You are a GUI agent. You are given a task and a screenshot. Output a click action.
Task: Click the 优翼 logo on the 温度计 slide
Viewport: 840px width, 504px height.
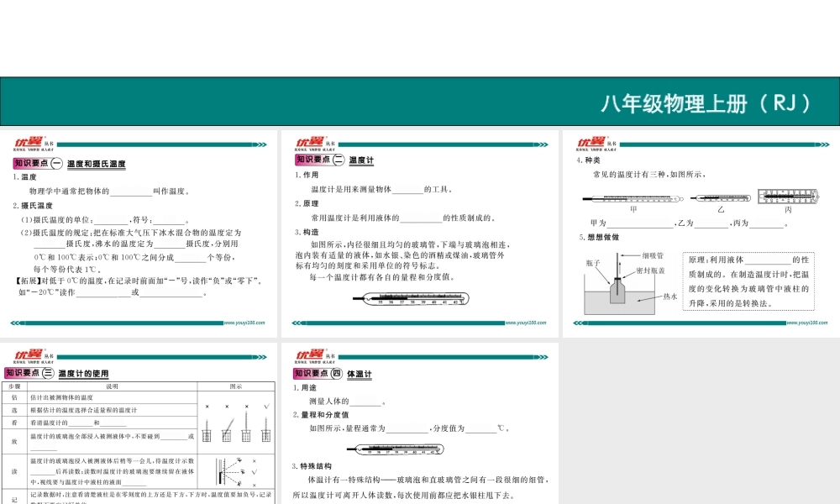pyautogui.click(x=309, y=141)
